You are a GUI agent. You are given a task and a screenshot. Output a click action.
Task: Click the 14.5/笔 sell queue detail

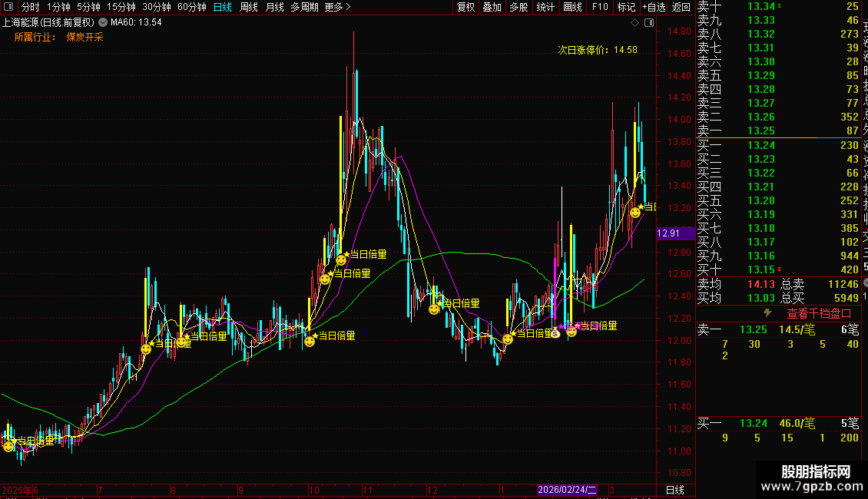coord(797,329)
